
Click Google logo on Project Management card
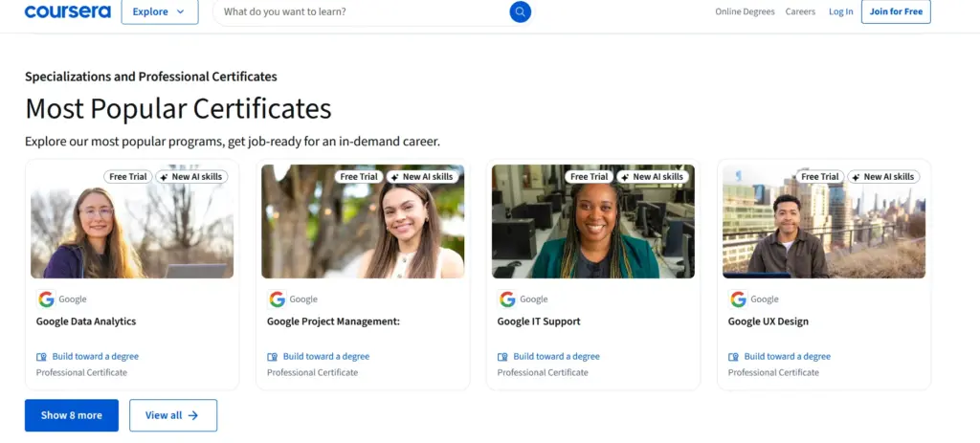click(x=277, y=299)
